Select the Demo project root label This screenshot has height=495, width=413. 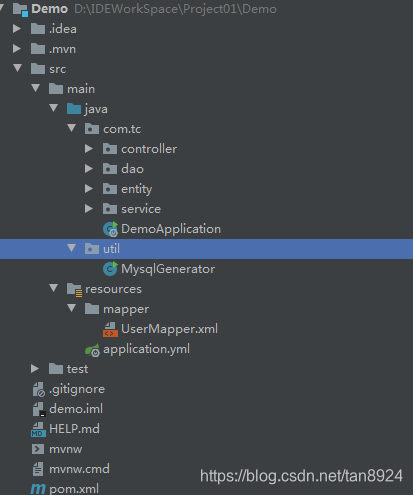pos(50,9)
